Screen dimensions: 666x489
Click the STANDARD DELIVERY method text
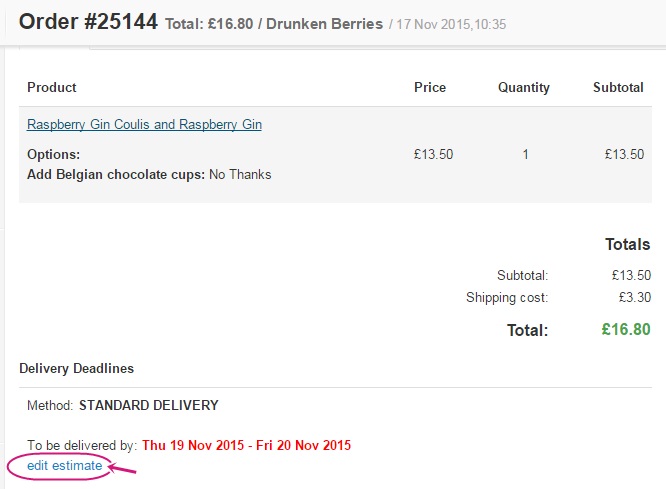[x=148, y=406]
